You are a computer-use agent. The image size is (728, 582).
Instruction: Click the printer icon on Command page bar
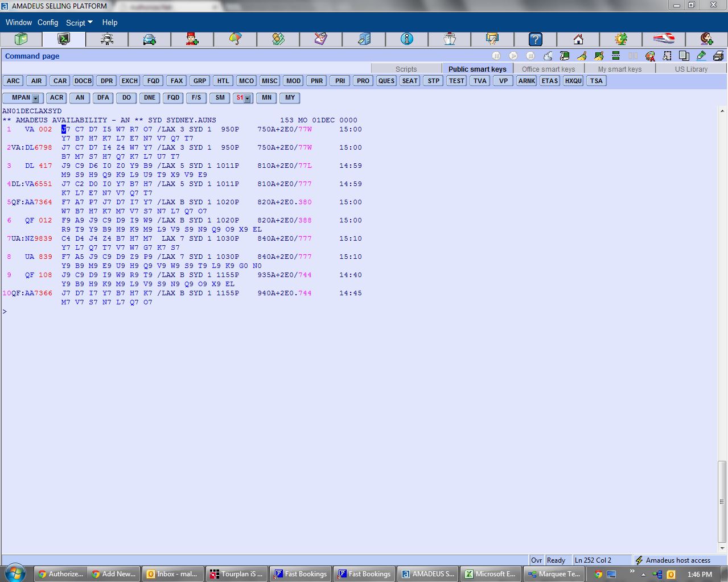pos(718,56)
